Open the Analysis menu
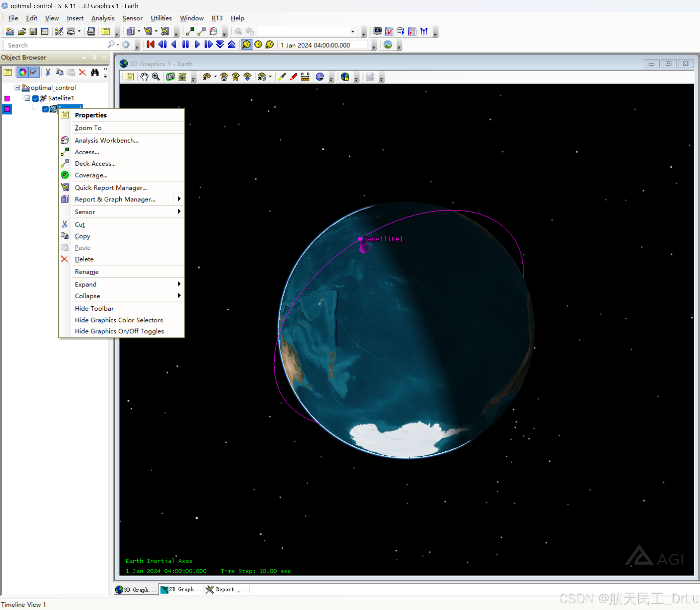The height and width of the screenshot is (610, 700). tap(103, 18)
